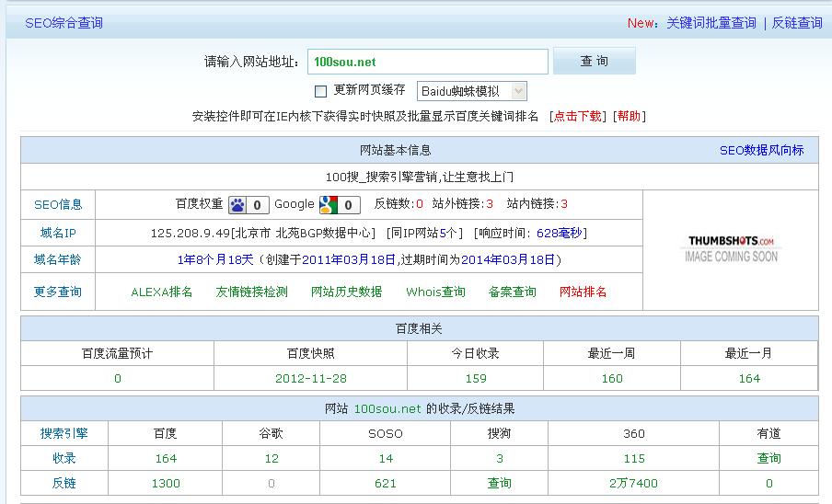This screenshot has height=504, width=832.
Task: Click the website address input field
Action: [427, 62]
